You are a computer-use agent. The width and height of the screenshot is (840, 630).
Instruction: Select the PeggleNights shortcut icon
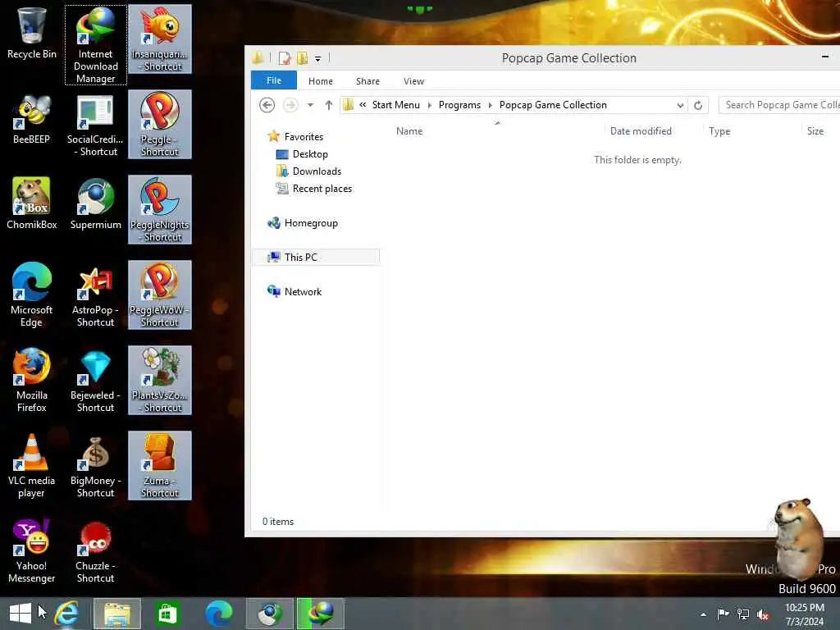pyautogui.click(x=160, y=209)
